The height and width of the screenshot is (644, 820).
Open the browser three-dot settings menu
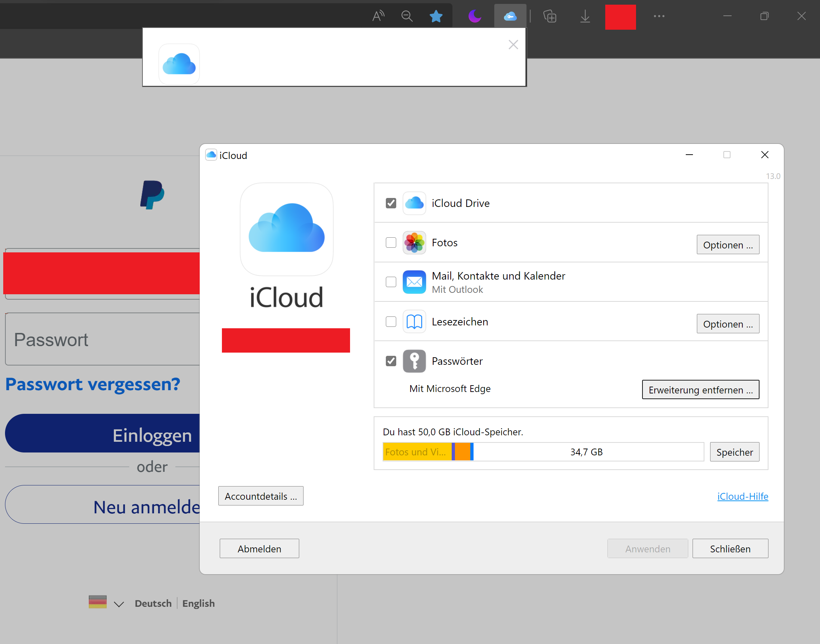pos(659,16)
